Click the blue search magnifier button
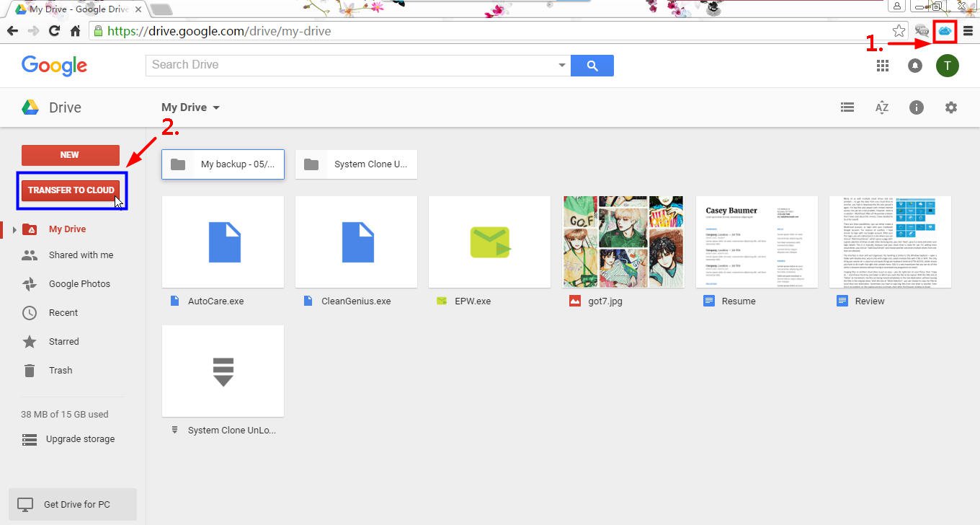 [592, 66]
